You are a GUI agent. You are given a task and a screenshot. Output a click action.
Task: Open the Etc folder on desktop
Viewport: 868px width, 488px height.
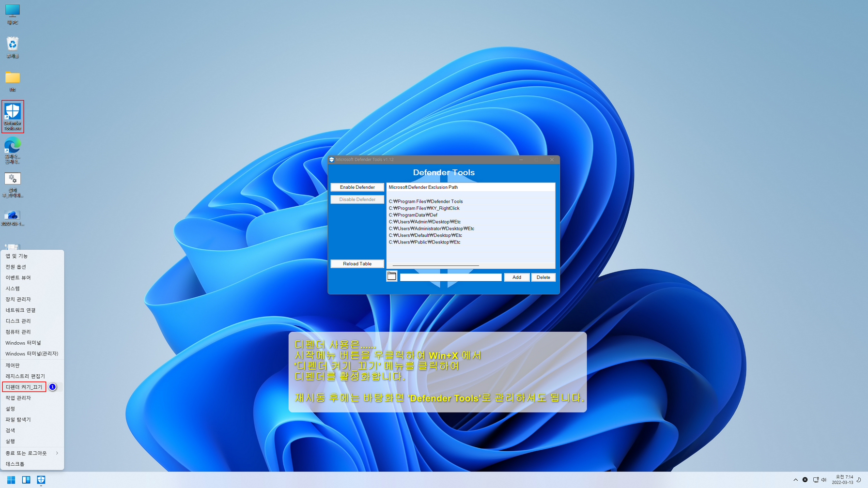pos(12,81)
